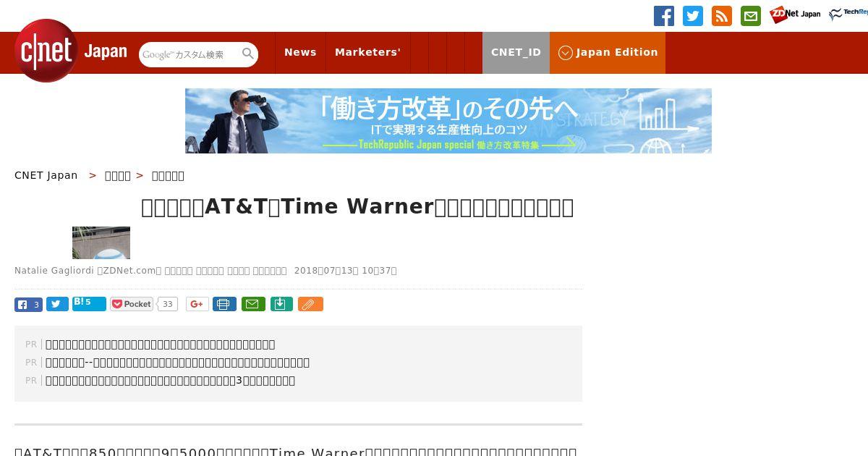Open the RSS feed icon
The width and height of the screenshot is (868, 456).
pyautogui.click(x=722, y=16)
